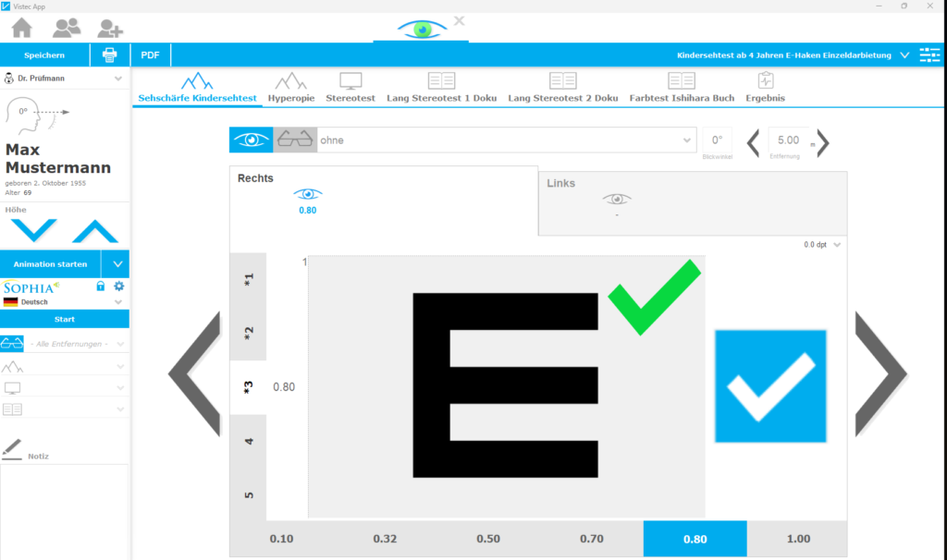Open Lang Stereotest 1 Doku tab
The width and height of the screenshot is (947, 560).
point(441,88)
